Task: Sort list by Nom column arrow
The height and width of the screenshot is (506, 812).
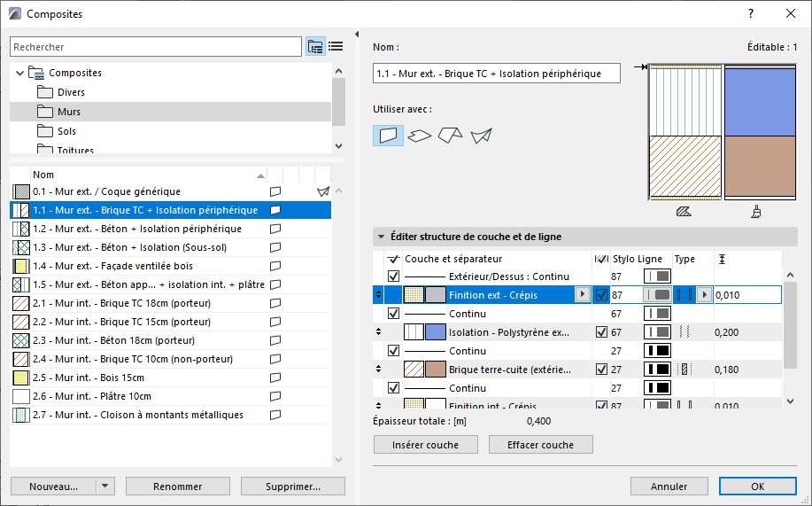Action: pos(260,175)
